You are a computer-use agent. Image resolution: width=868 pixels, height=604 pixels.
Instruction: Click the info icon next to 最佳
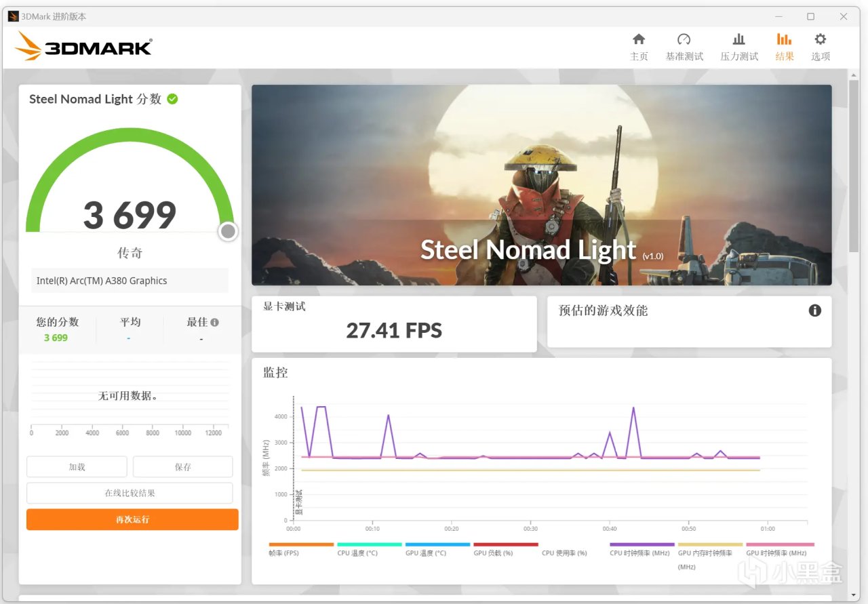coord(214,323)
